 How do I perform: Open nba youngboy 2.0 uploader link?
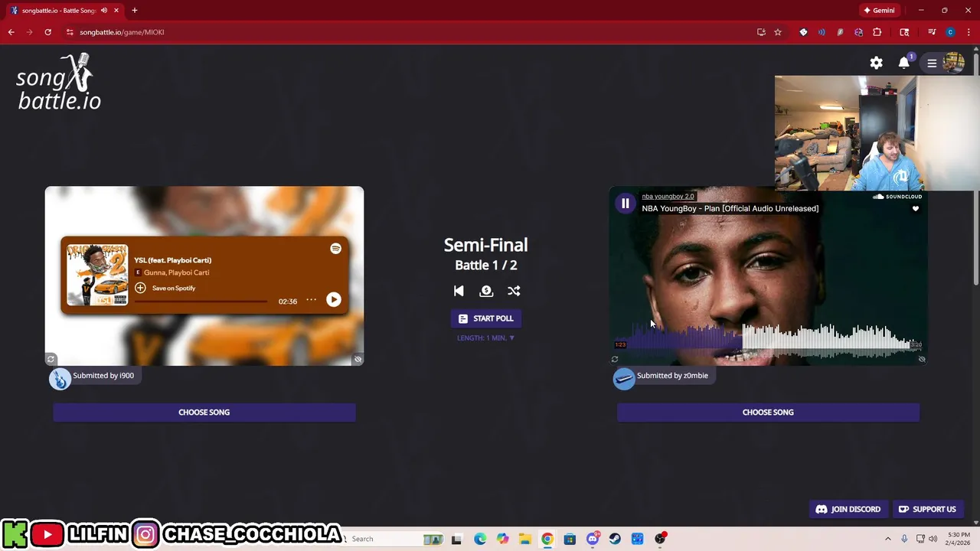668,197
